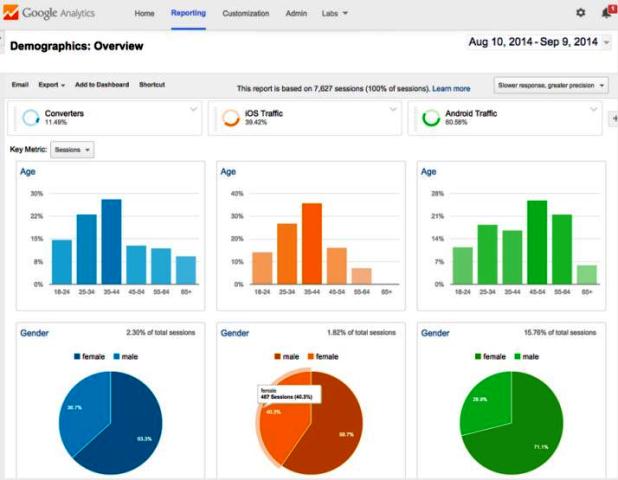
Task: Open the settings gear icon
Action: (581, 13)
